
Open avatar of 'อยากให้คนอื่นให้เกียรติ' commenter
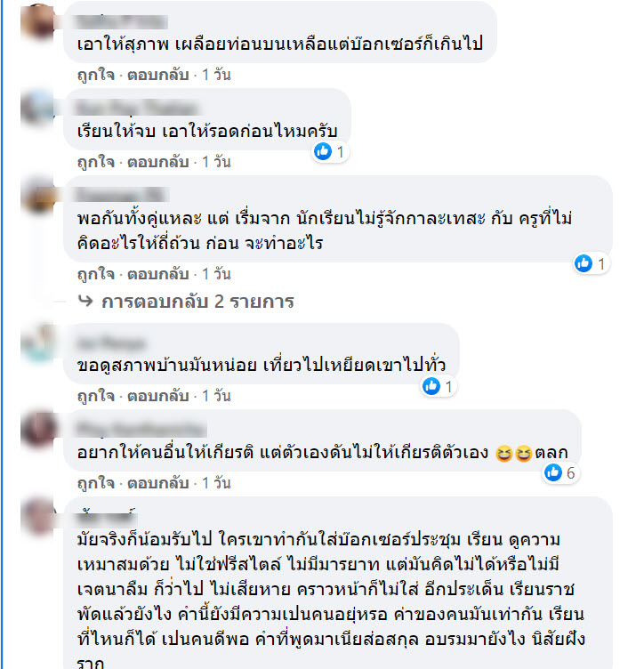pos(38,429)
